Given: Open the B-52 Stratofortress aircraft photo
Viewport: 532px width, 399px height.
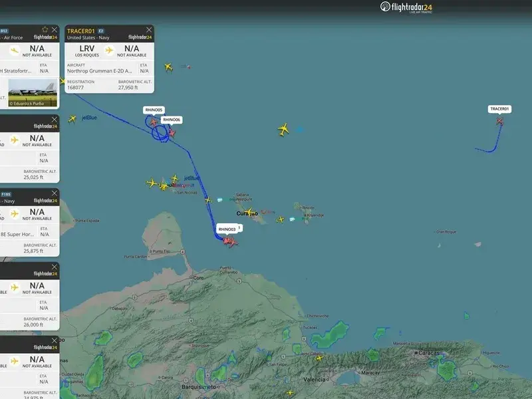Looking at the screenshot, I should point(33,92).
